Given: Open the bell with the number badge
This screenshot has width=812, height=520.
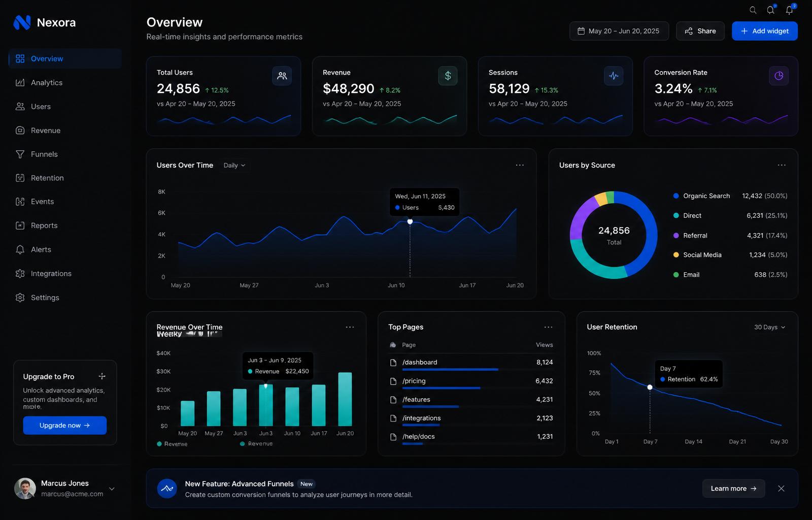Looking at the screenshot, I should point(790,10).
